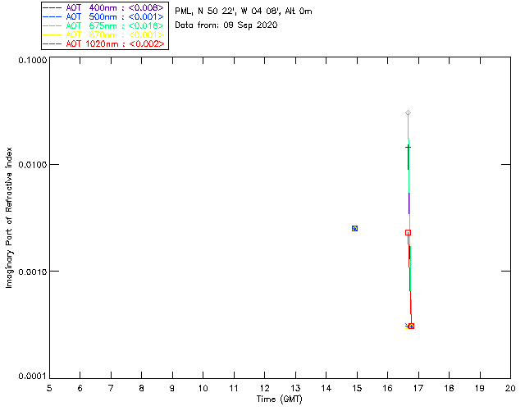Viewport: 525px width, 420px height.
Task: Click the red square marker near 0.002 around 16.7 GMT
Action: click(x=408, y=232)
